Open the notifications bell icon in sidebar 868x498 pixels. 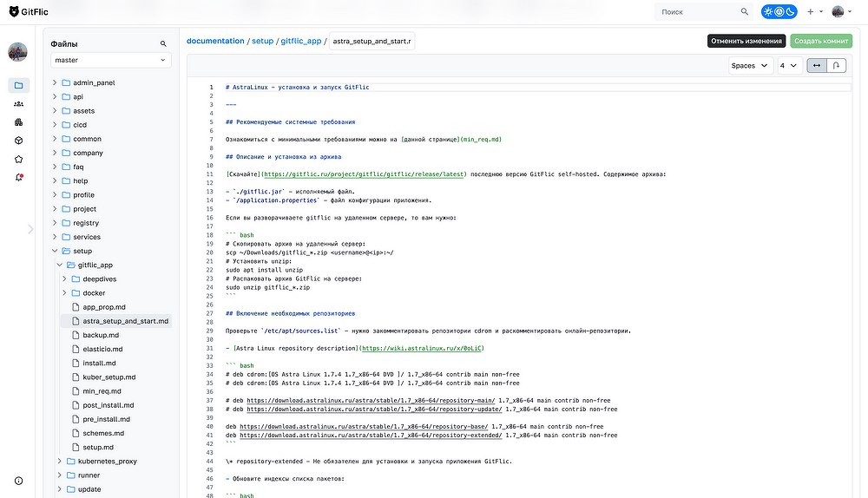click(18, 178)
